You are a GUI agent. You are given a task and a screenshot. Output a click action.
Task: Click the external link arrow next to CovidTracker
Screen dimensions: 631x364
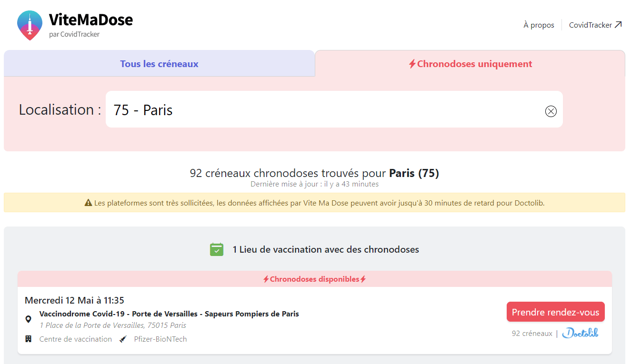click(619, 24)
